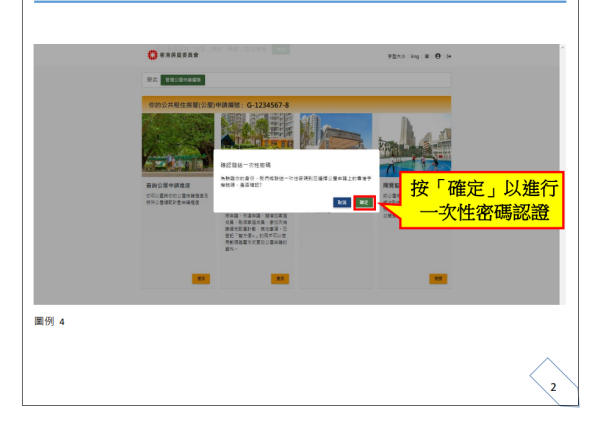Click the logout icon in the header
Screen dimensions: 600x427
[x=449, y=57]
